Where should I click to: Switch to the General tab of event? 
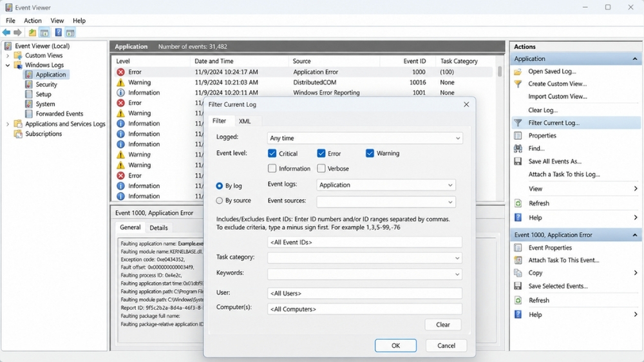pyautogui.click(x=130, y=227)
